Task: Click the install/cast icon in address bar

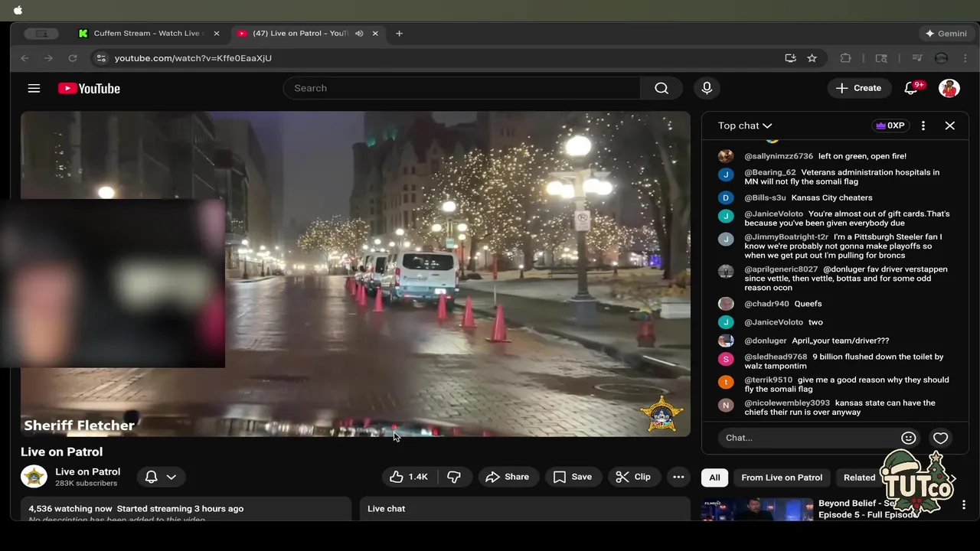Action: 790,58
